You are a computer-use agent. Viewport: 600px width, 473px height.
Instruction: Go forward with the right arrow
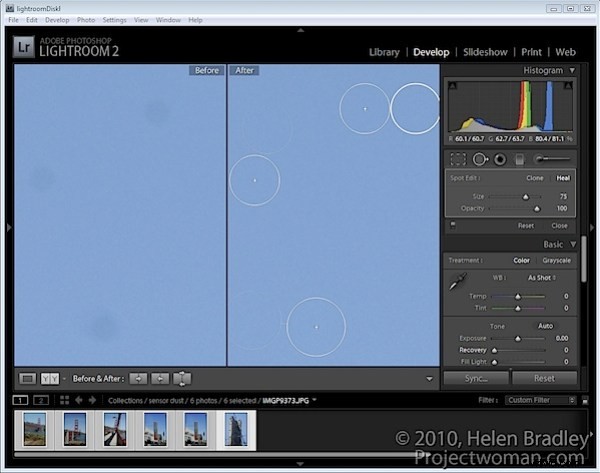92,400
